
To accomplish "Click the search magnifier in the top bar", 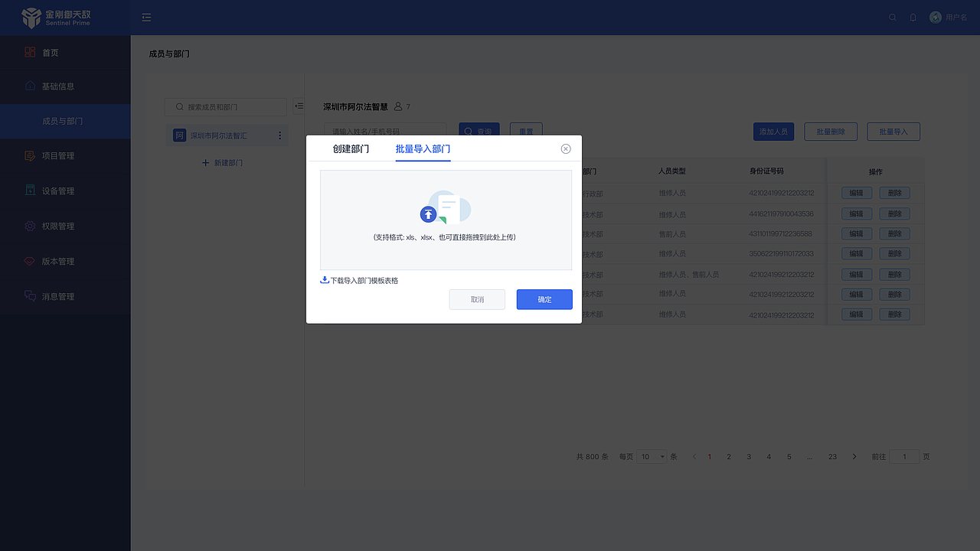I will [x=892, y=17].
